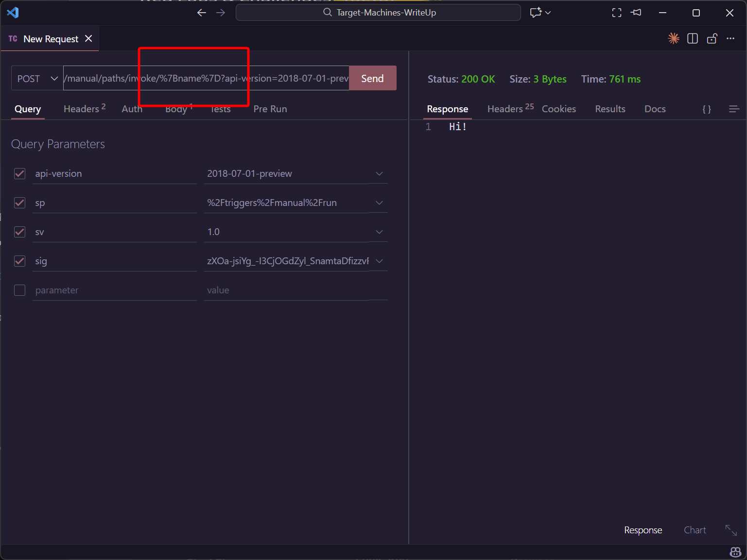This screenshot has width=747, height=560.
Task: Switch to Chart view link
Action: (x=695, y=530)
